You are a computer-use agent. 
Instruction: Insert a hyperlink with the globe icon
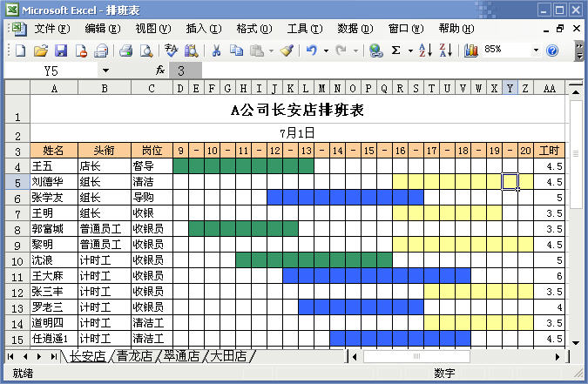coord(375,51)
